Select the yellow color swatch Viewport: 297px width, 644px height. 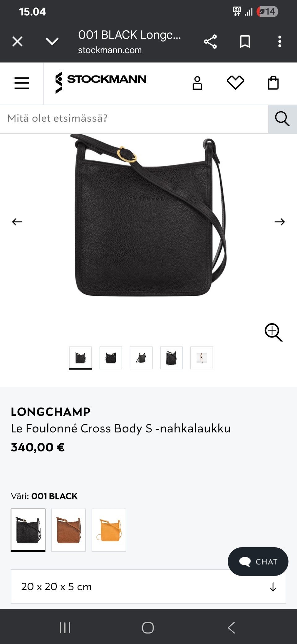pyautogui.click(x=109, y=530)
